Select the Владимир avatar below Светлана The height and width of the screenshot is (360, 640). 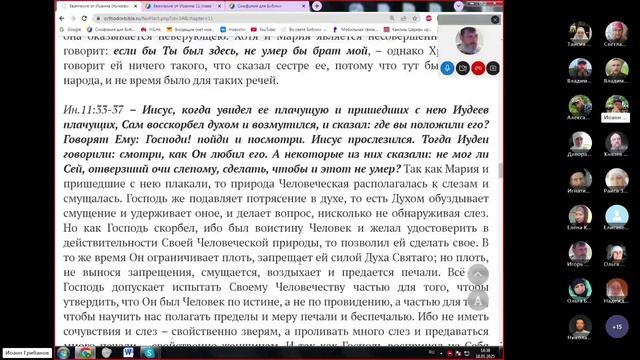tap(616, 68)
